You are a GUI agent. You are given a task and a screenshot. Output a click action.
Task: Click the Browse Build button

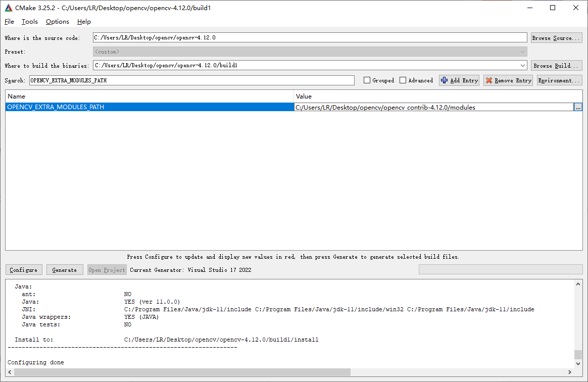pos(557,66)
